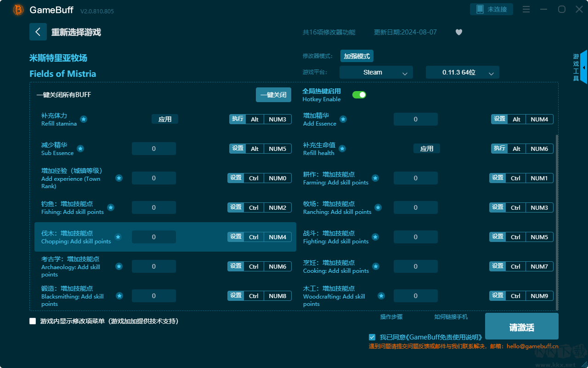Image resolution: width=588 pixels, height=368 pixels.
Task: Click star icon beside Refill health
Action: 342,149
